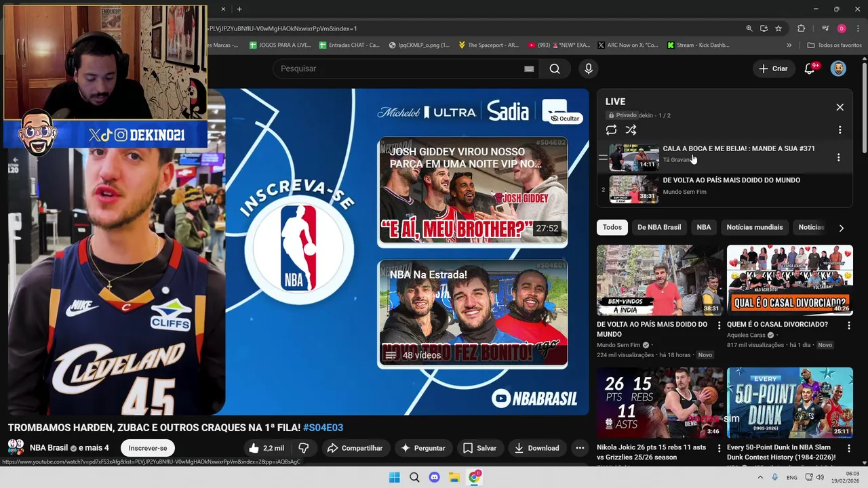Open File Explorer from the taskbar

pos(454,477)
